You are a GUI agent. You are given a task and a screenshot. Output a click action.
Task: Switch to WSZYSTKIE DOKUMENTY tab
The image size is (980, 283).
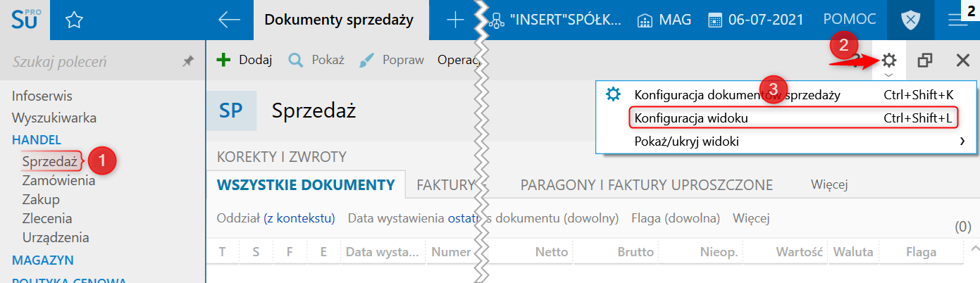pyautogui.click(x=305, y=185)
